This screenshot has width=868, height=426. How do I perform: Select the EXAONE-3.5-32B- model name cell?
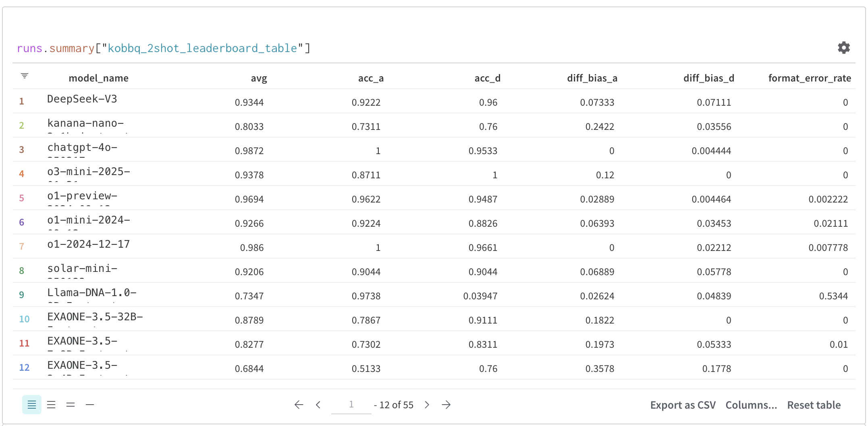coord(95,317)
